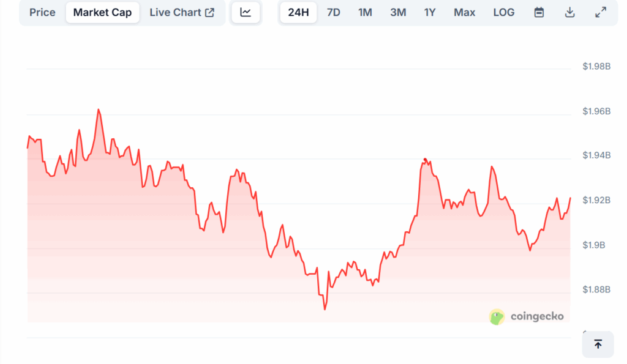Image resolution: width=627 pixels, height=364 pixels.
Task: Show the 1Y chart range
Action: pos(430,12)
